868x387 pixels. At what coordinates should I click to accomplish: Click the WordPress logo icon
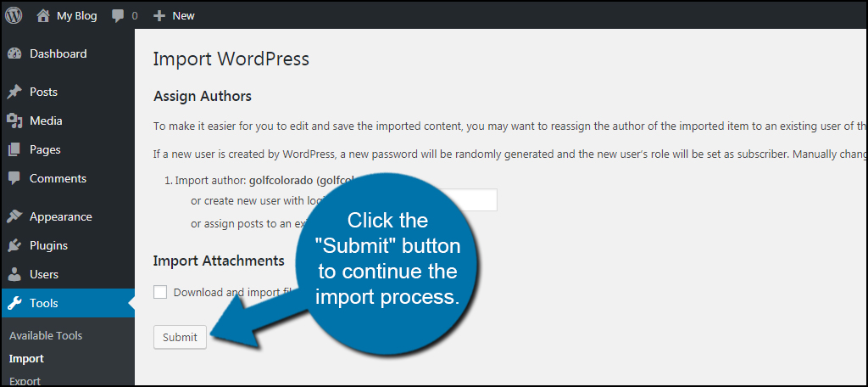click(x=14, y=14)
